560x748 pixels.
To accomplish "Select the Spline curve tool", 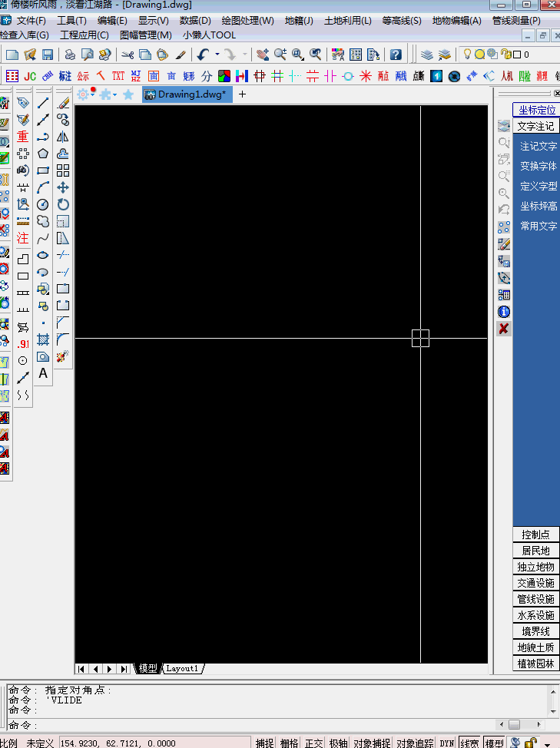I will click(43, 238).
